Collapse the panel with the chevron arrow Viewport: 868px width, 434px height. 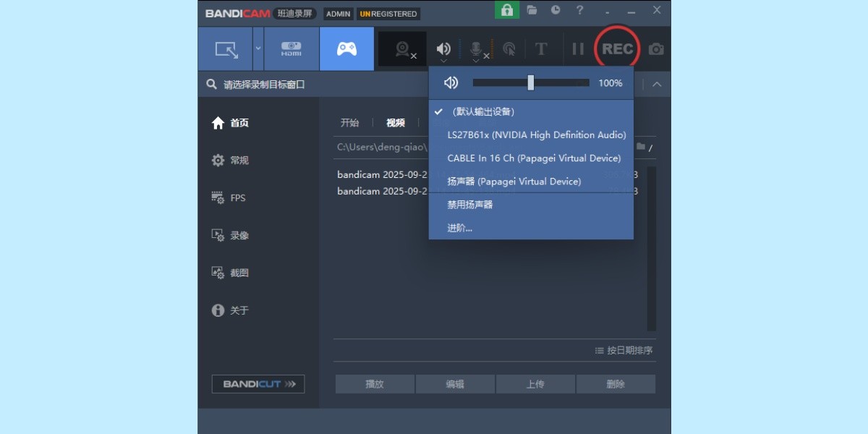pos(657,84)
